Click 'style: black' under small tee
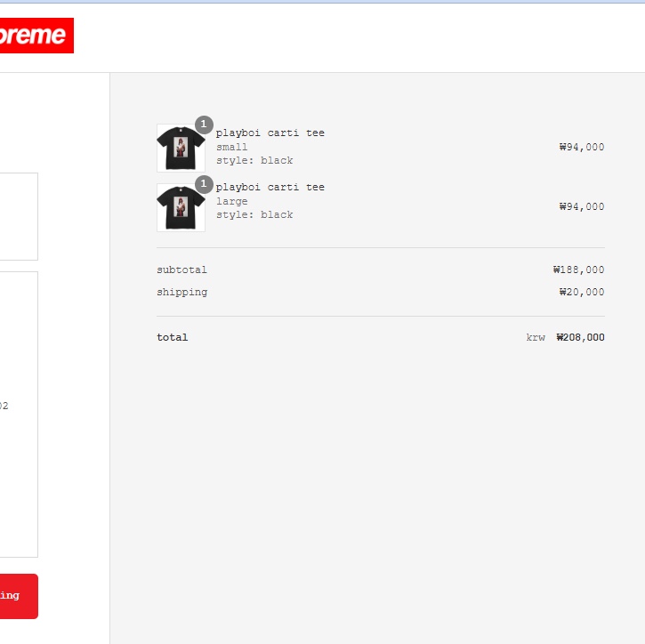 [254, 160]
